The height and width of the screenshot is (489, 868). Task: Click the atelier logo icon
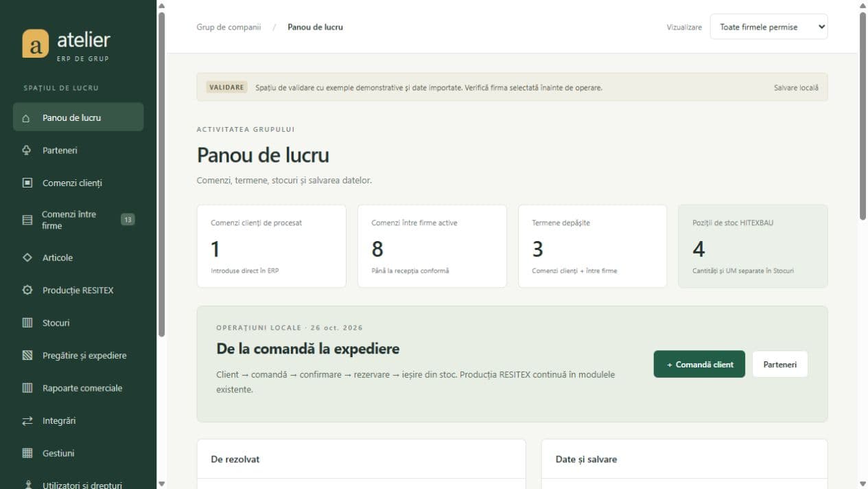pos(36,43)
